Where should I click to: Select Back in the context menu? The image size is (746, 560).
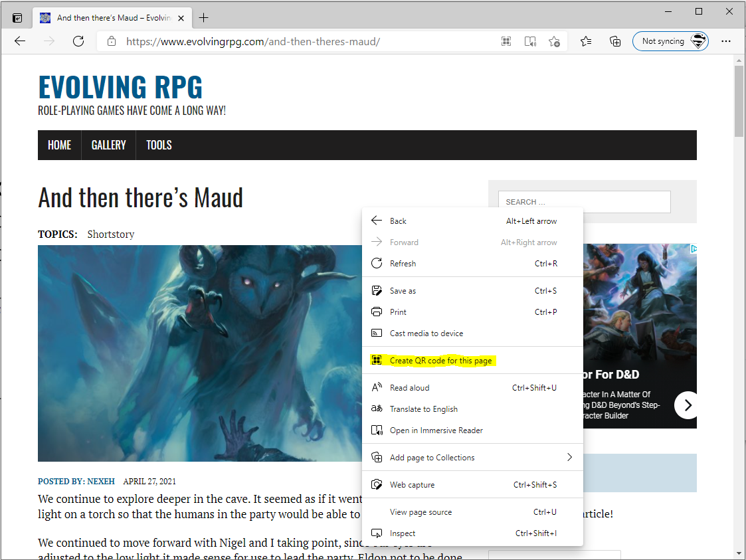[472, 221]
